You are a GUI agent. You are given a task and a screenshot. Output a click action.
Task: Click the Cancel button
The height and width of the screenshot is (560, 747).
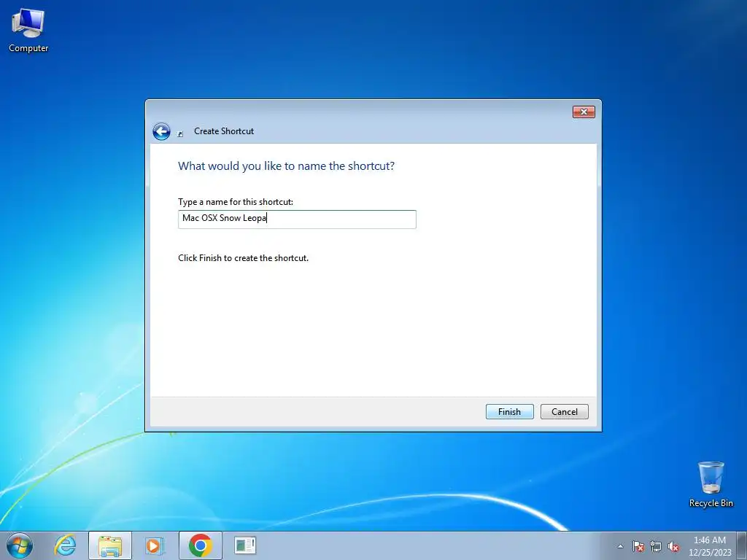(564, 411)
